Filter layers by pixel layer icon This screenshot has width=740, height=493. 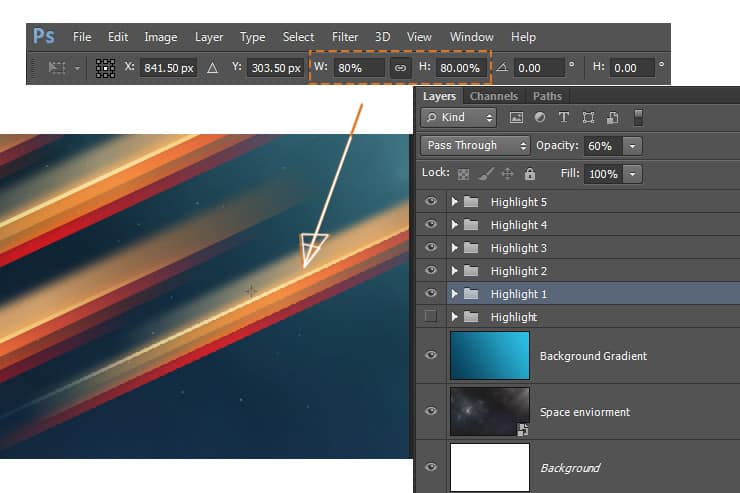point(516,117)
